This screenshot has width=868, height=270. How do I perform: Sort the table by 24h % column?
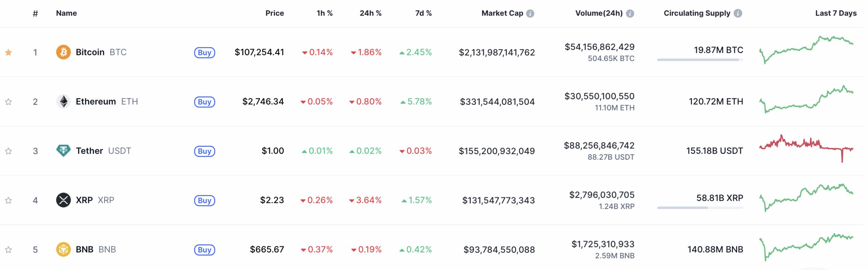(371, 13)
